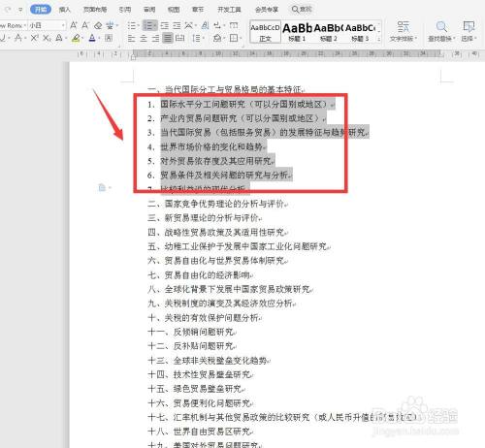The width and height of the screenshot is (485, 448).
Task: Open the numbering style dropdown arrow
Action: [155, 25]
